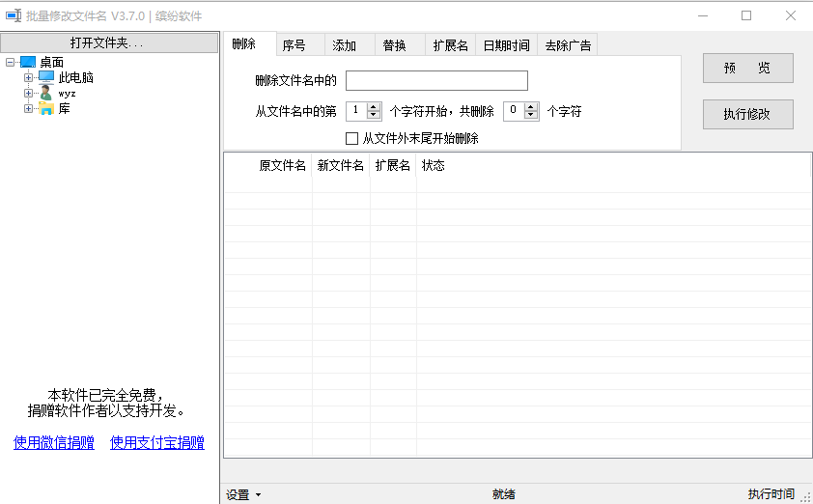Click the 删除文件名中的 text field
Viewport: 813px width, 504px height.
[436, 80]
